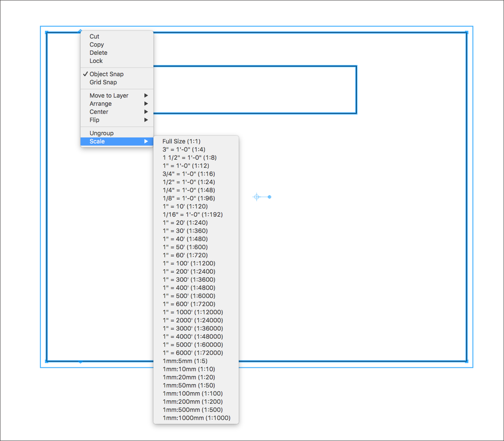
Task: Expand the Flip submenu
Action: 94,120
